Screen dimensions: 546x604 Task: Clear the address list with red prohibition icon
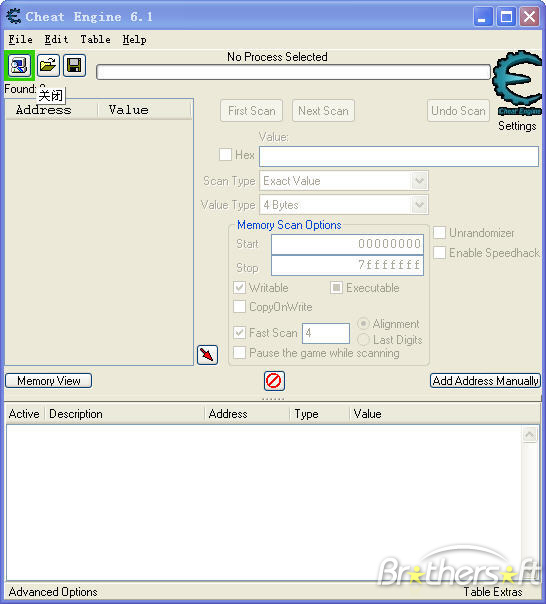[x=274, y=381]
